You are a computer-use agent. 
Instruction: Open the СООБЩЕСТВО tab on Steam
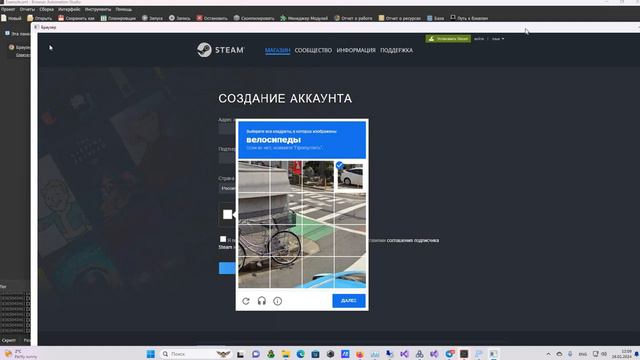click(313, 50)
